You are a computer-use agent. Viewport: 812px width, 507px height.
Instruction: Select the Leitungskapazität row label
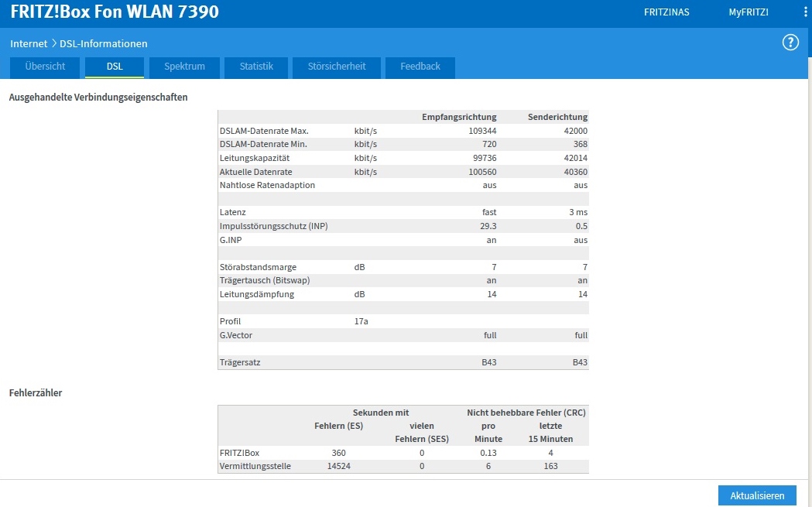coord(255,158)
